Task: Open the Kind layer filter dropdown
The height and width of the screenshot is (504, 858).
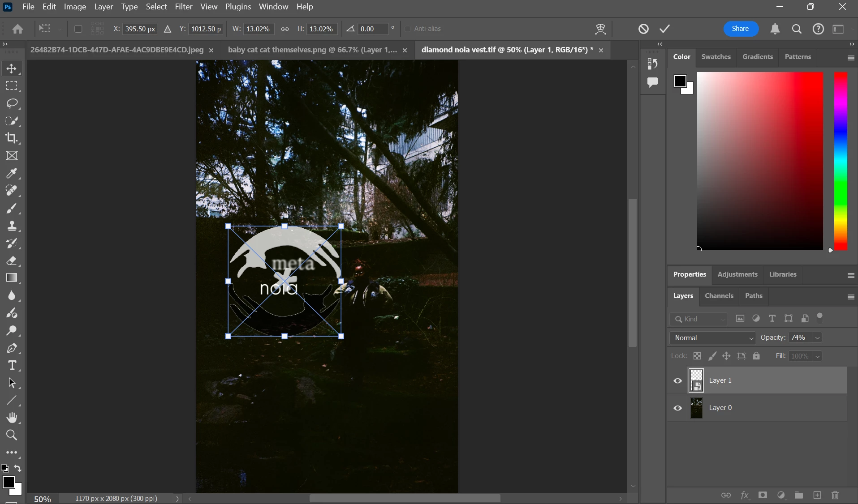Action: (699, 319)
